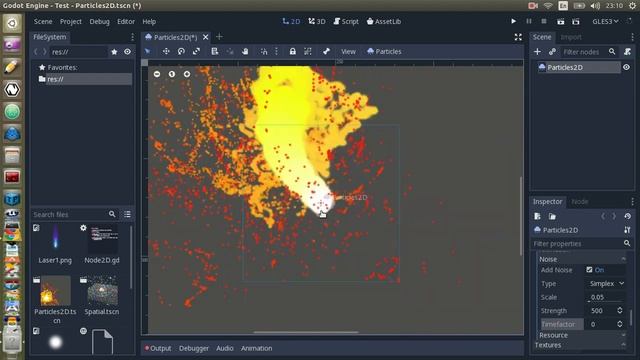Select the Move Mode tool
The image size is (640, 360).
166,51
